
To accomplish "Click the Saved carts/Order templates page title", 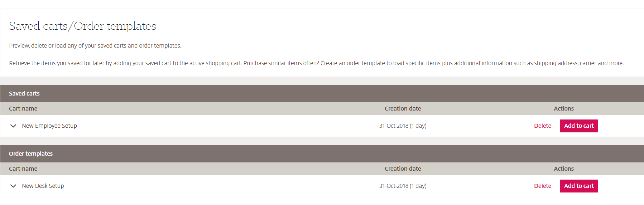I will point(82,26).
